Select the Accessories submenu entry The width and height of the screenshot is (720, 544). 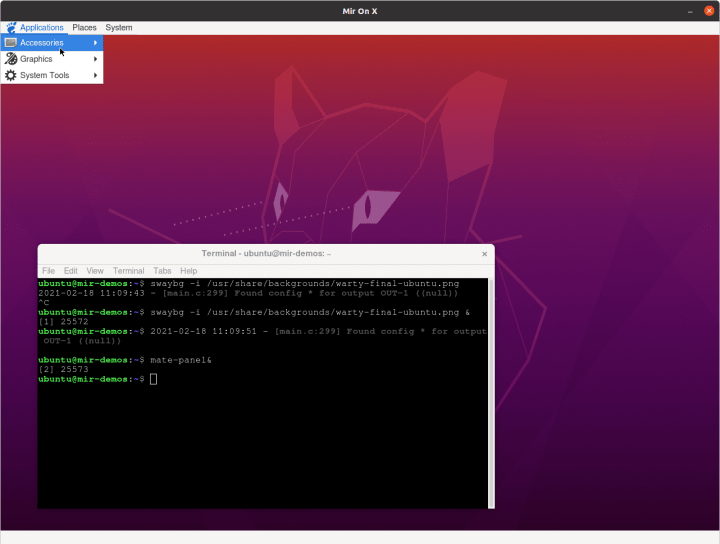tap(52, 43)
